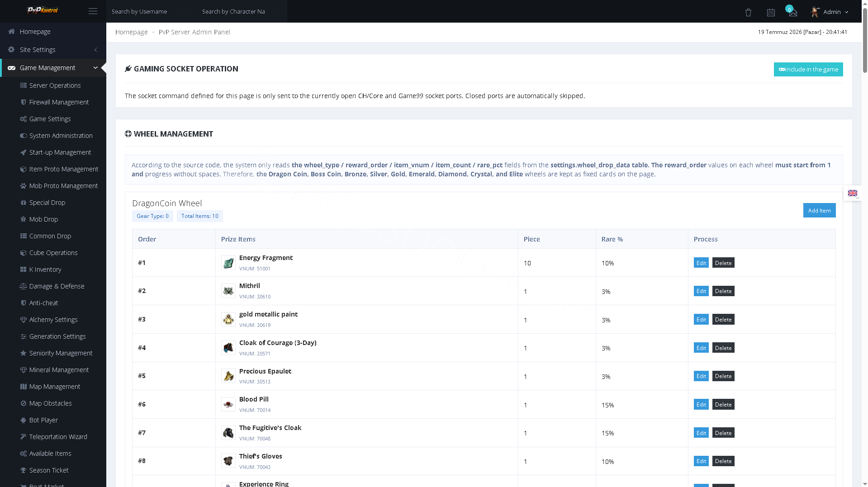The width and height of the screenshot is (868, 487).
Task: Open the messages envelope icon
Action: pyautogui.click(x=793, y=12)
